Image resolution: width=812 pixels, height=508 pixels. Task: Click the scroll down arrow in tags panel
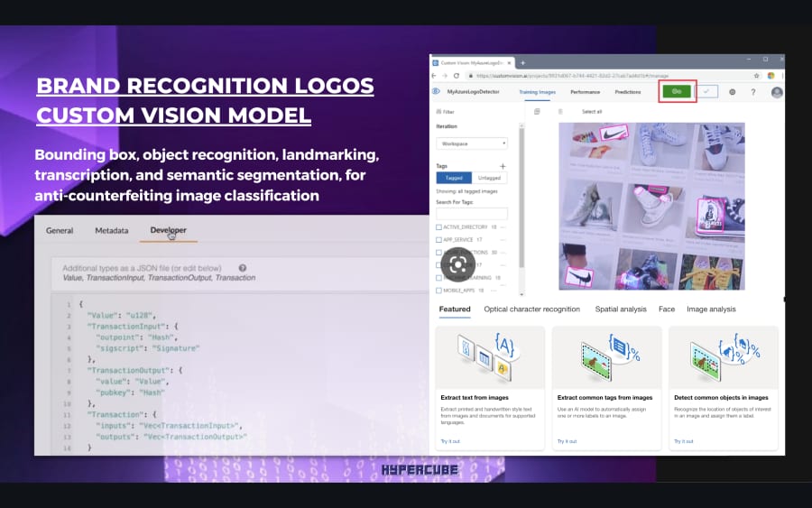521,293
